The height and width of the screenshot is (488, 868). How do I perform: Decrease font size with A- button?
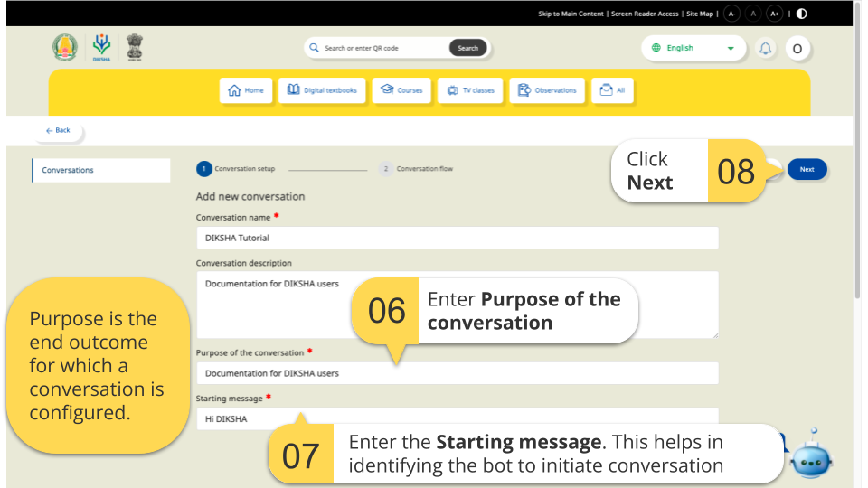(x=731, y=14)
